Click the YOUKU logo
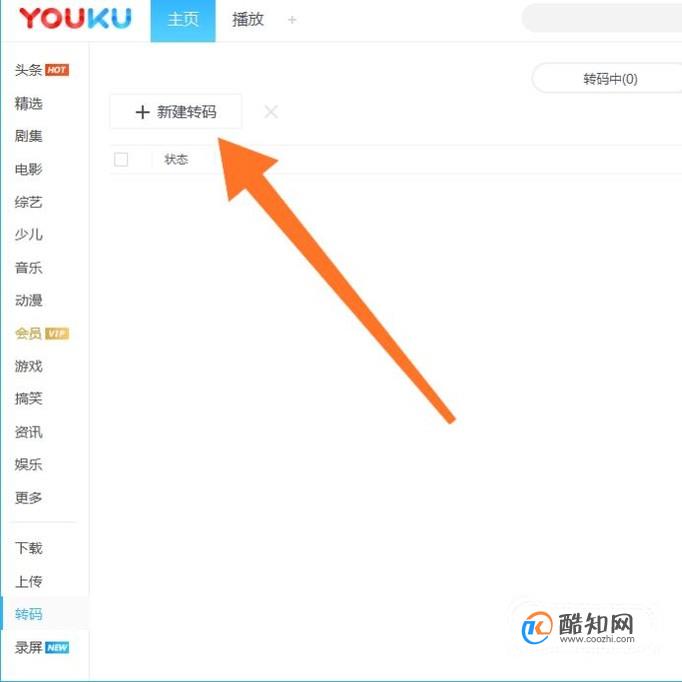The height and width of the screenshot is (682, 682). (75, 18)
